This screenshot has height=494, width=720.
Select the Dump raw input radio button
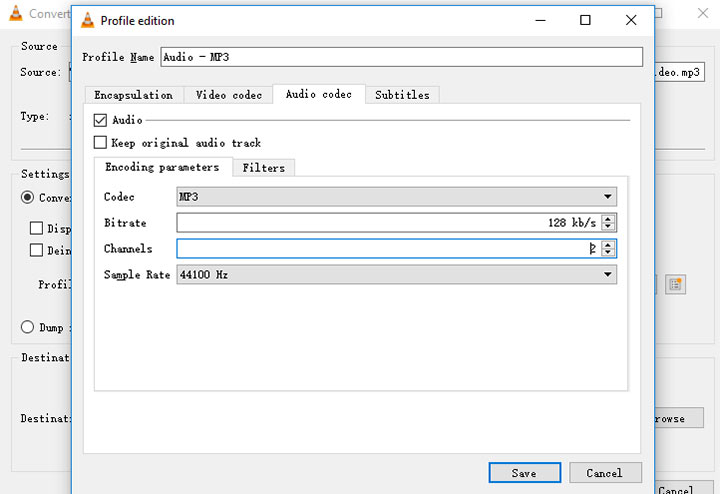(28, 327)
